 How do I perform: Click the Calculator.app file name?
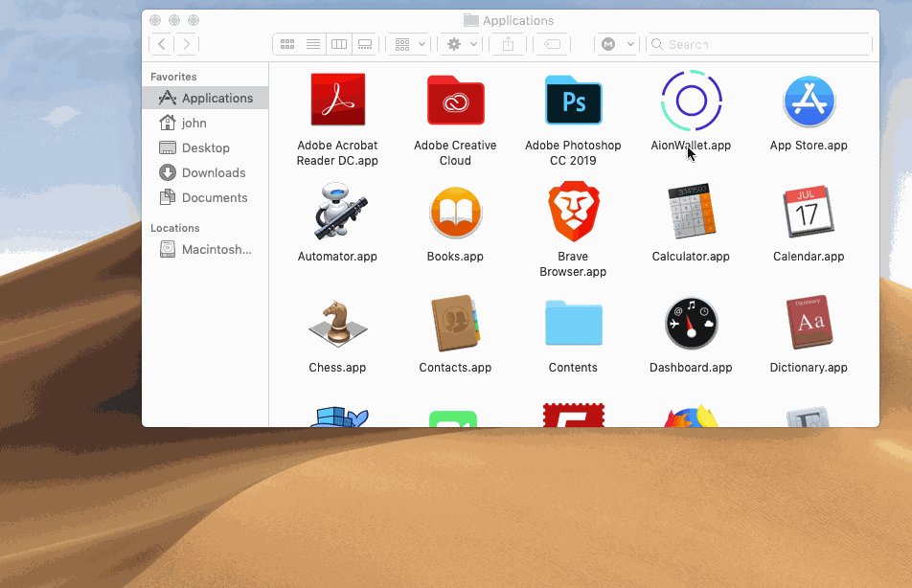(x=691, y=257)
